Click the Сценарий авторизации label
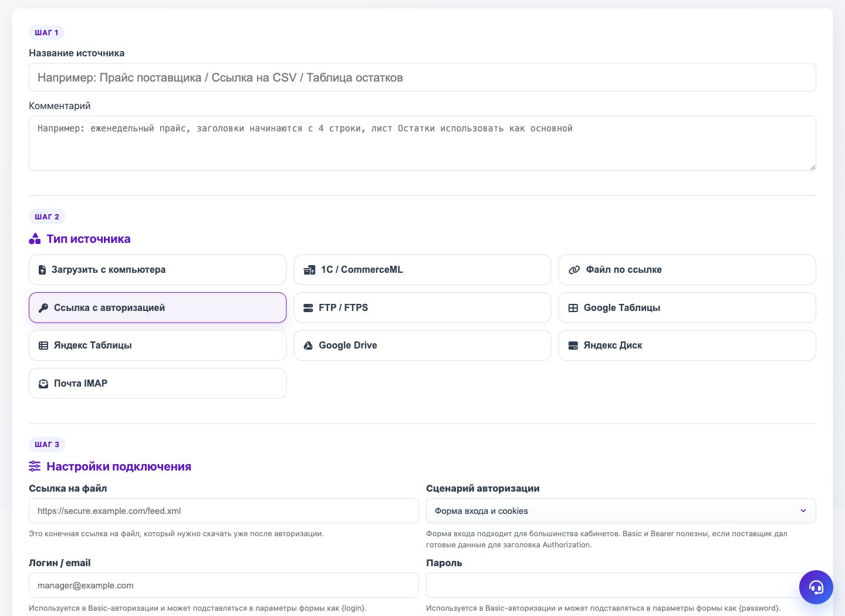This screenshot has height=616, width=845. point(483,489)
